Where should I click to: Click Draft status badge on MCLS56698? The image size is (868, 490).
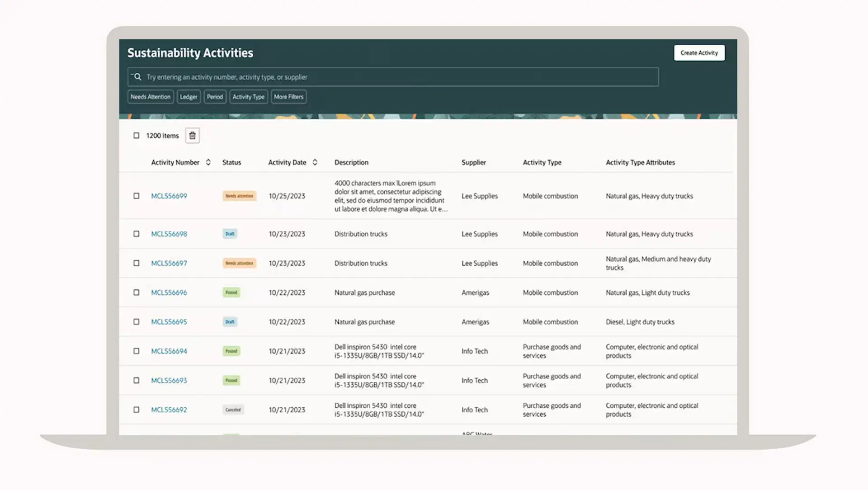[230, 234]
